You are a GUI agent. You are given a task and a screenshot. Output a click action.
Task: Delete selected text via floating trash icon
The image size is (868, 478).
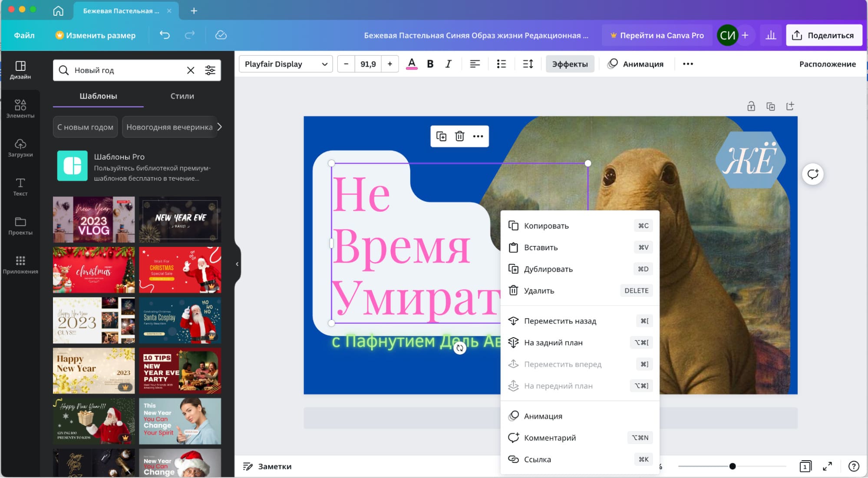click(x=459, y=136)
